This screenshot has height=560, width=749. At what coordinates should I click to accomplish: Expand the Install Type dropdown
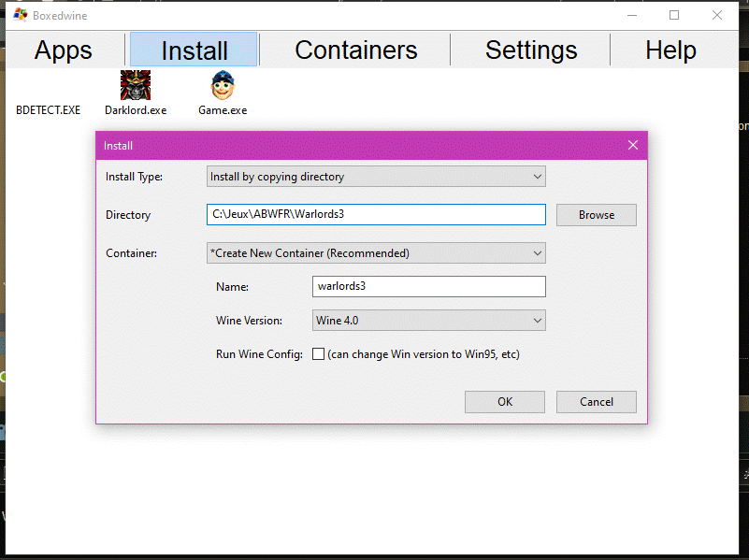point(376,177)
